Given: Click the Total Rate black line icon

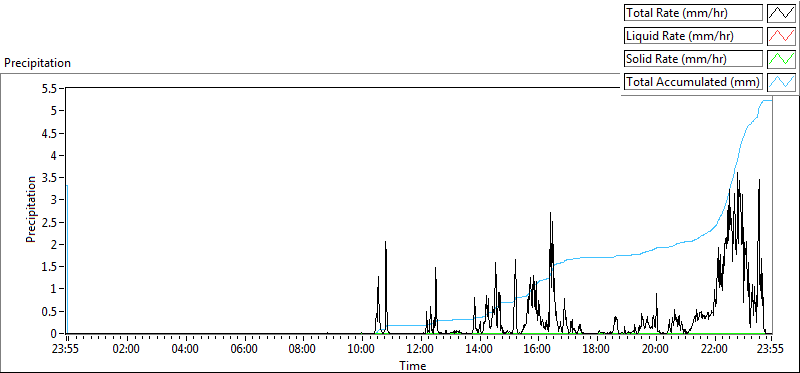Looking at the screenshot, I should coord(781,13).
